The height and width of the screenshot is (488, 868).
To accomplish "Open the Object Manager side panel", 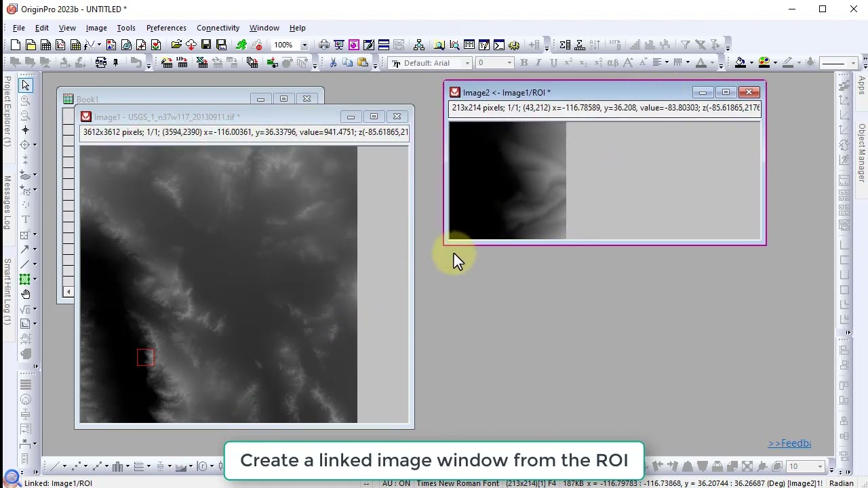I will click(861, 153).
